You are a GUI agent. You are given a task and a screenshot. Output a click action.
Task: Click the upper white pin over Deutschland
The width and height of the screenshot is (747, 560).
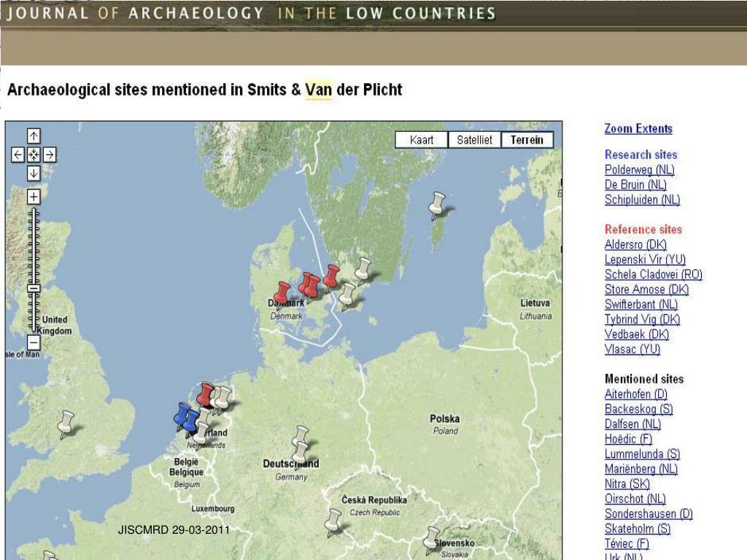300,436
